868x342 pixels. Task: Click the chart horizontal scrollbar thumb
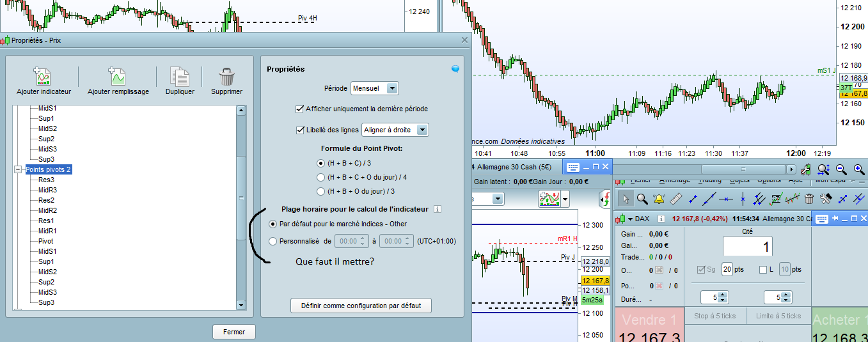(x=742, y=169)
